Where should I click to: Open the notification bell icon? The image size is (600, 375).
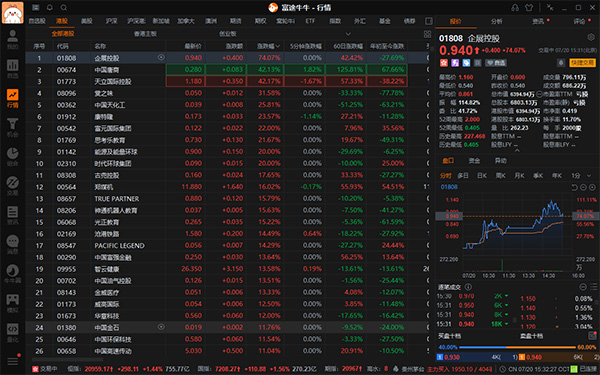pos(50,7)
